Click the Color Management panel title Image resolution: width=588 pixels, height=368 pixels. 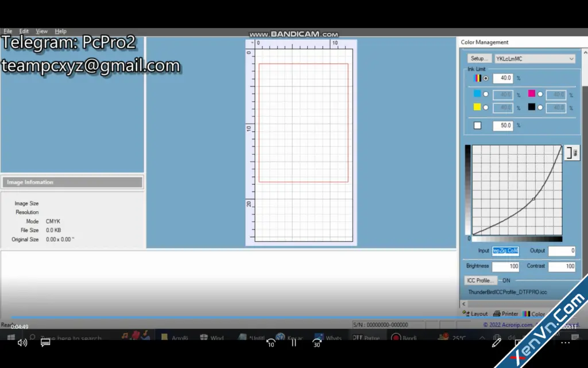tap(485, 42)
